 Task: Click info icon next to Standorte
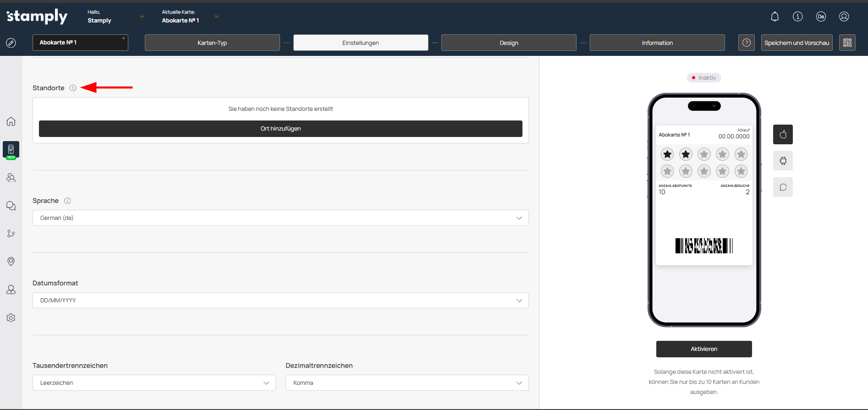click(73, 88)
